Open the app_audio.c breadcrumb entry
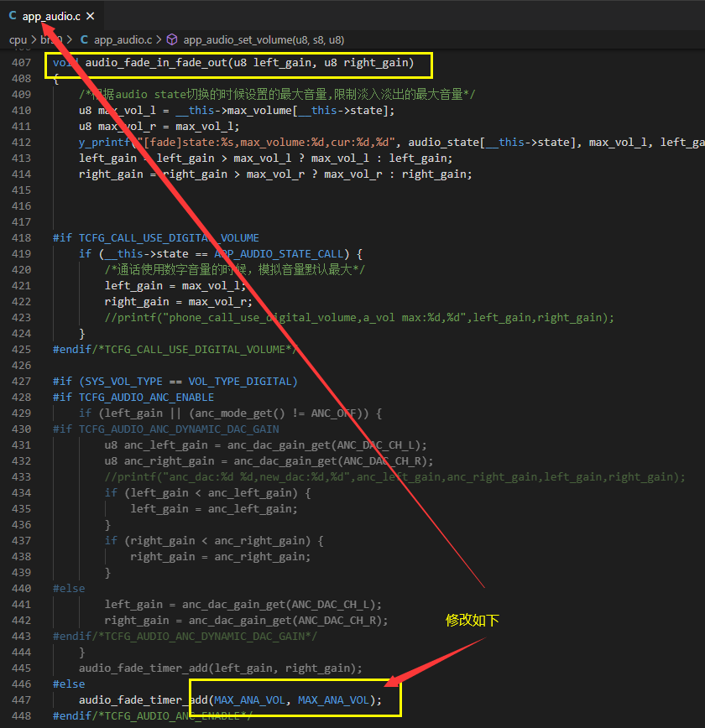This screenshot has width=705, height=728. (x=123, y=40)
